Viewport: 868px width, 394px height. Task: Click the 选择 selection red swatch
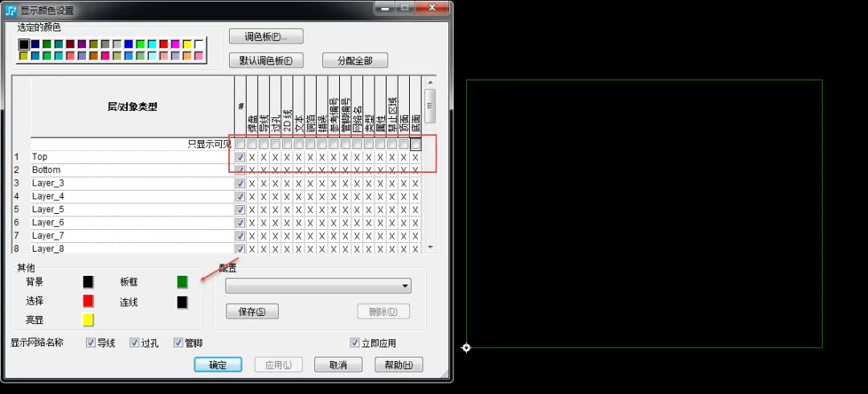(x=88, y=301)
